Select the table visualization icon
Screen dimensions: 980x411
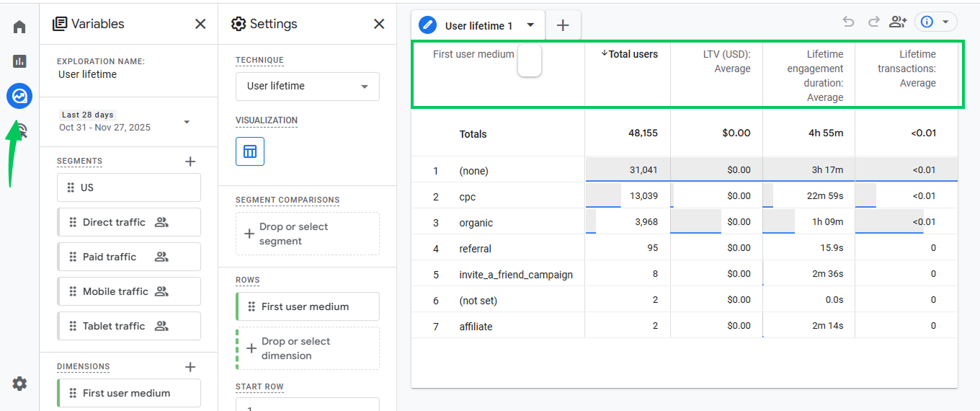(250, 151)
